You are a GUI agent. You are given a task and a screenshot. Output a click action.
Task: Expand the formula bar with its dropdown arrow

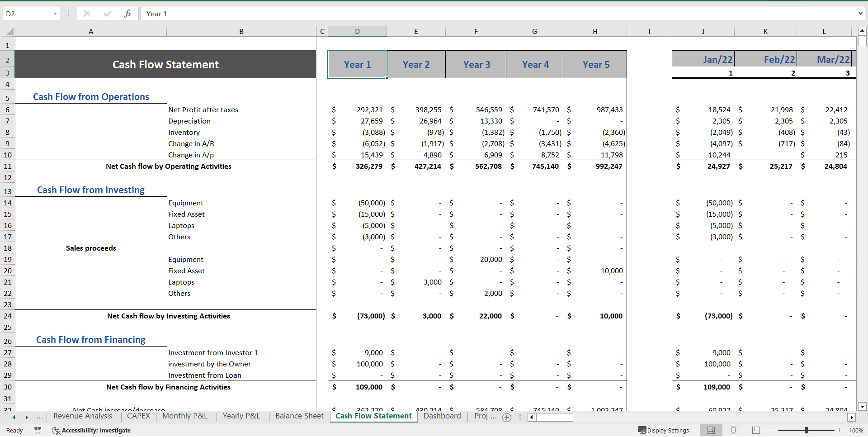pyautogui.click(x=861, y=14)
